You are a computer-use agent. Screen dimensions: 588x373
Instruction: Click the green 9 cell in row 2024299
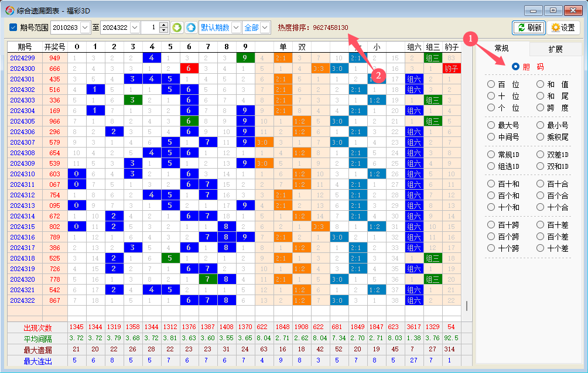tap(245, 58)
